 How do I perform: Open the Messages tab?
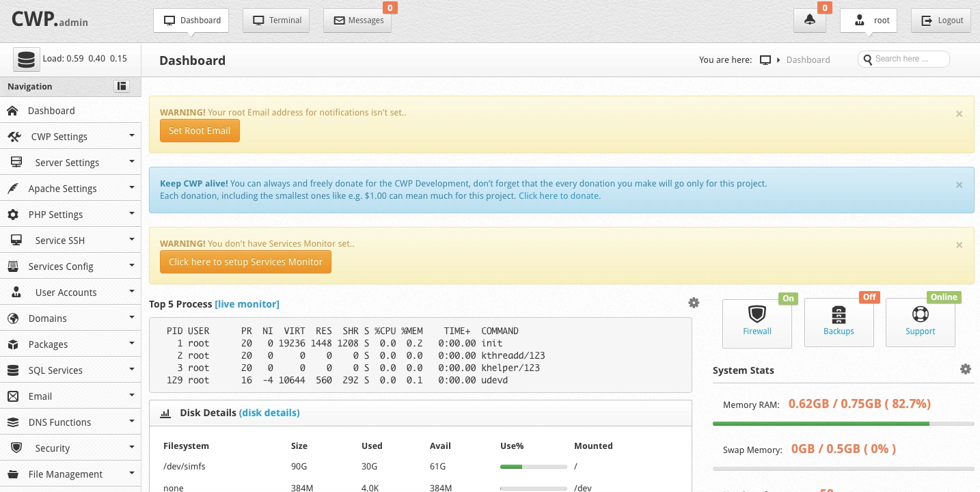358,20
